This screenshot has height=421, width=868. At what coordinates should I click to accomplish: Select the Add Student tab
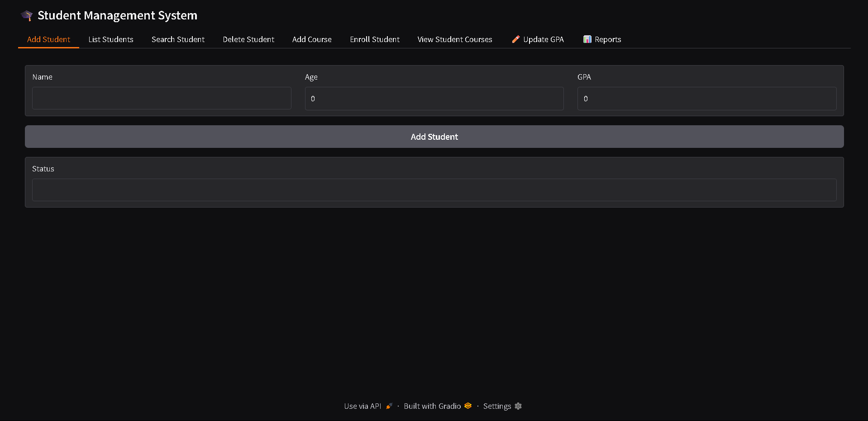point(48,39)
